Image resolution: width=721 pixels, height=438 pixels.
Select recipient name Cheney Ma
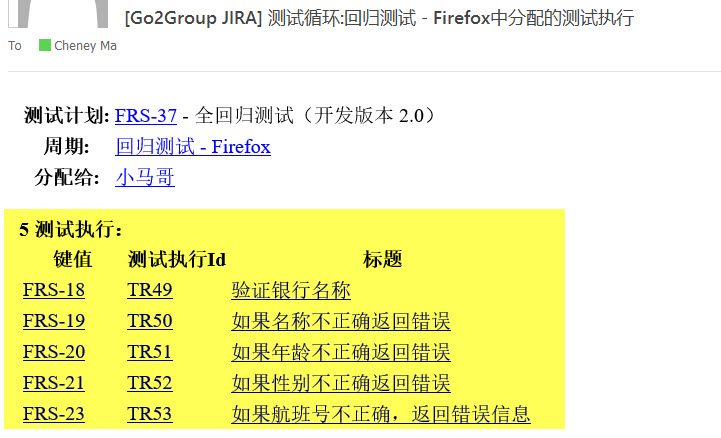pyautogui.click(x=85, y=45)
